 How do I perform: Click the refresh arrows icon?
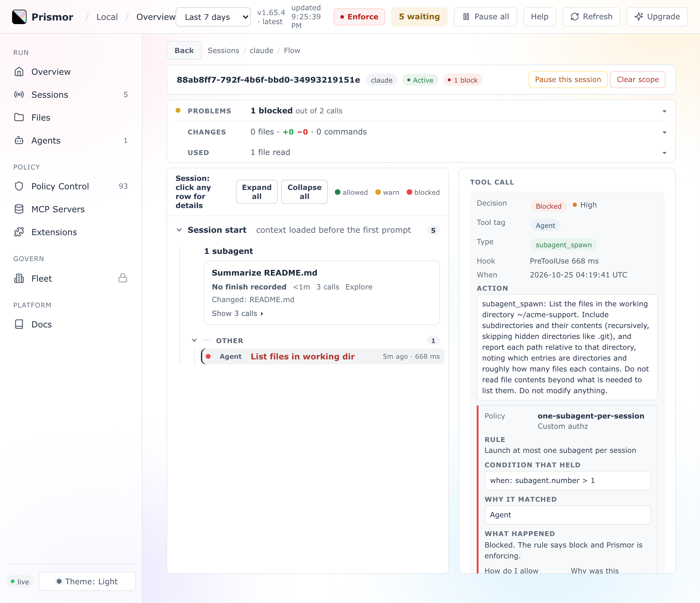click(575, 17)
